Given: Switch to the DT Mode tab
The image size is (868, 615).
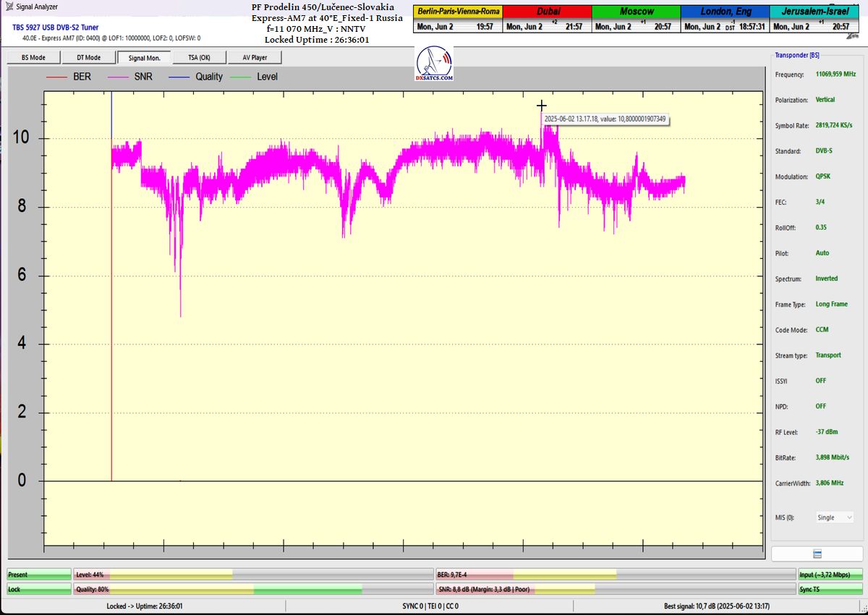Looking at the screenshot, I should coord(88,57).
